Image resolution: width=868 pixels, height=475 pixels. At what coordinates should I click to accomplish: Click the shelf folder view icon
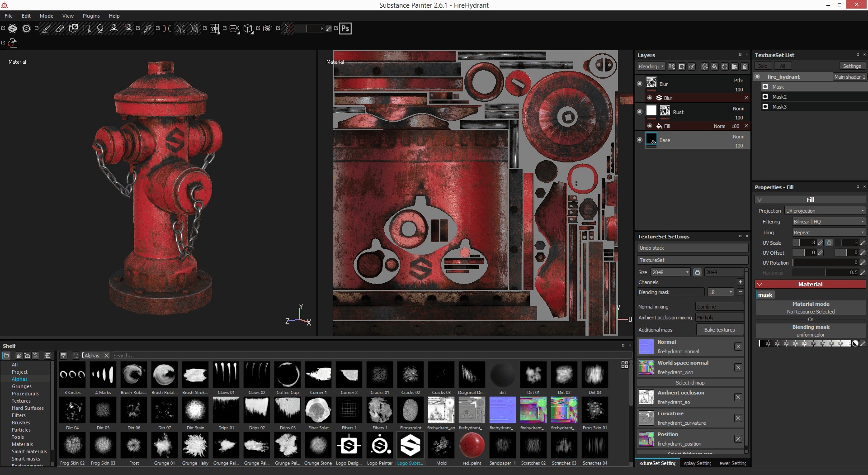[6, 356]
